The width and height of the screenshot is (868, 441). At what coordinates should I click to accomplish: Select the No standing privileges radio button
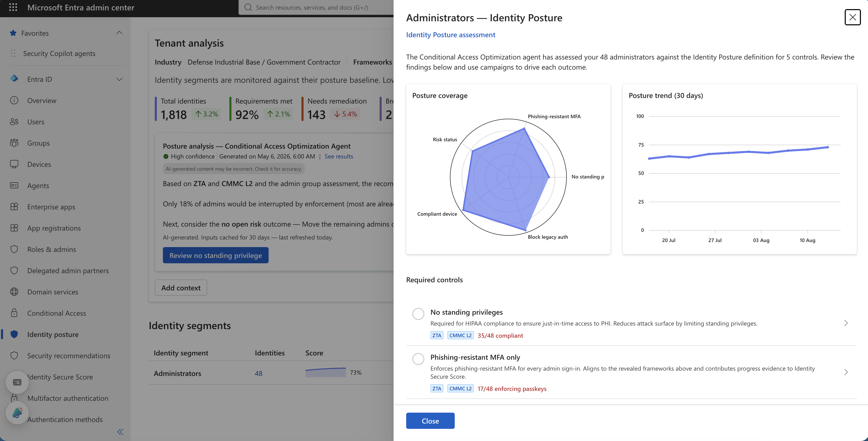click(418, 314)
